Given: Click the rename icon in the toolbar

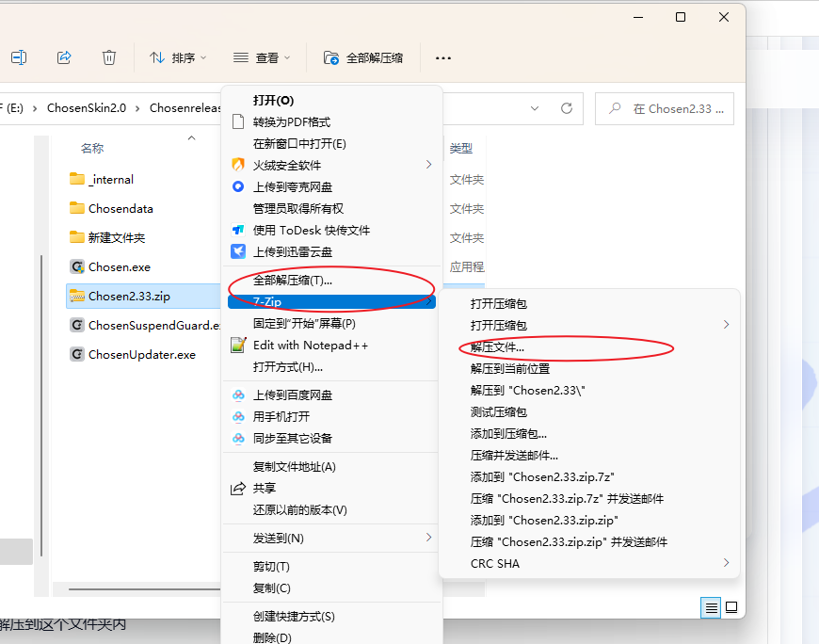Looking at the screenshot, I should coord(19,57).
